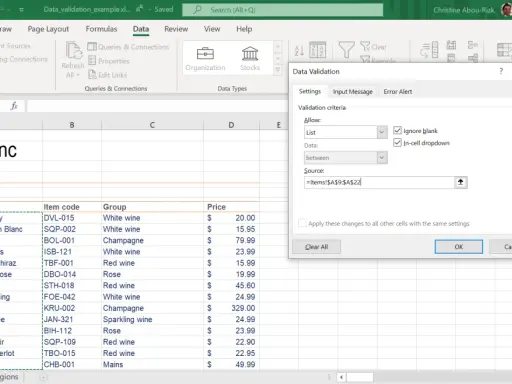
Task: Click the user profile picture
Action: [x=506, y=9]
